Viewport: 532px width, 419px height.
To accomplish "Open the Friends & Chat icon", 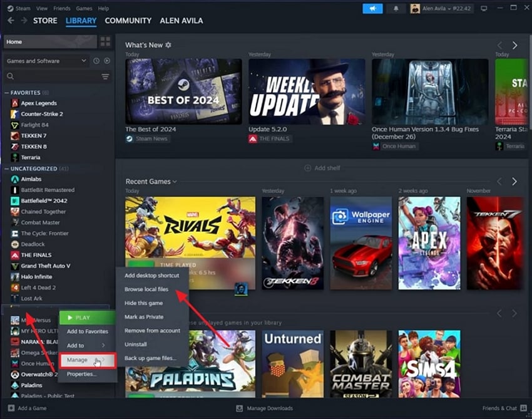I will 523,408.
